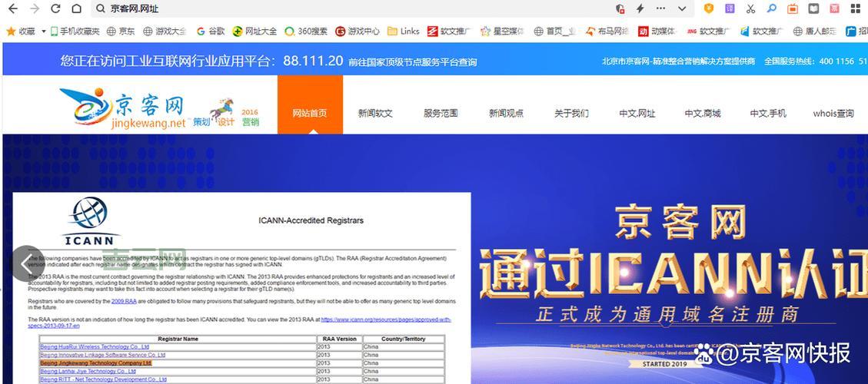Screen dimensions: 868x384
Task: Open the extensions grid icon
Action: click(856, 8)
